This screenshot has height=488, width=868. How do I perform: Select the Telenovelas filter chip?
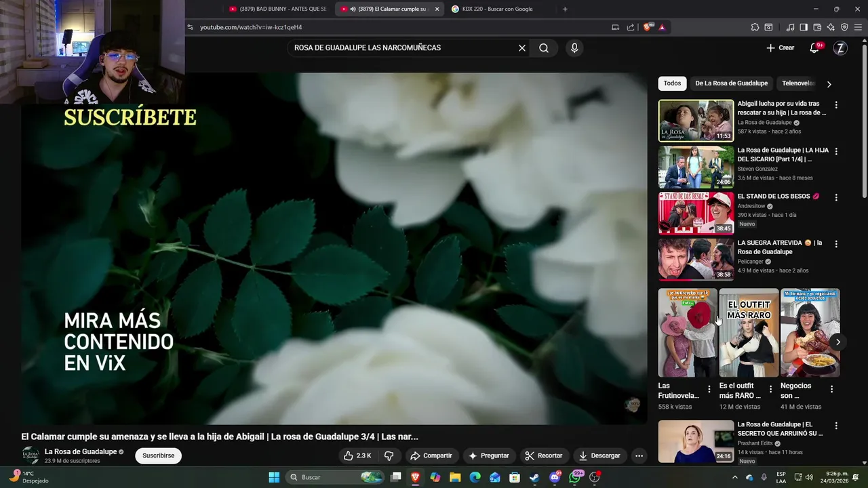click(798, 83)
